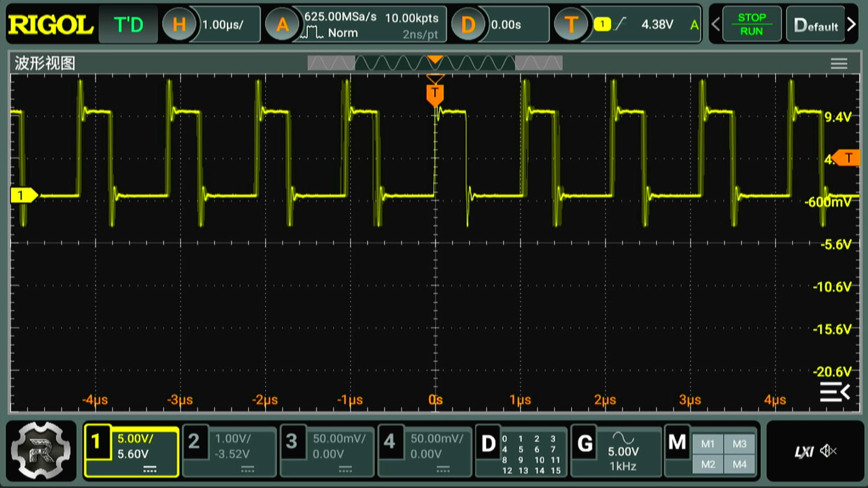868x488 pixels.
Task: Open the A acquisition settings icon
Action: (282, 24)
